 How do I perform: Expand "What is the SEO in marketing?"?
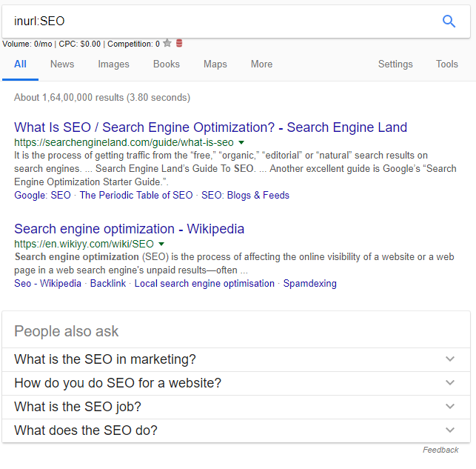point(449,359)
